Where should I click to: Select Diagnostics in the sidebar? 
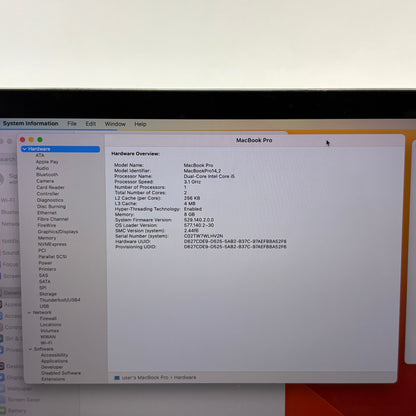(x=50, y=200)
